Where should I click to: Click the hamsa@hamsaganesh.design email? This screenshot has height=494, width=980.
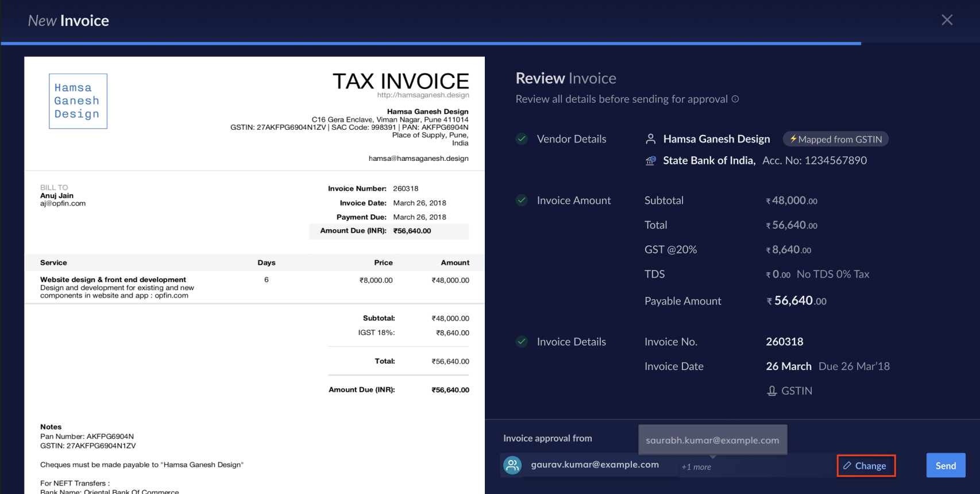(x=418, y=158)
